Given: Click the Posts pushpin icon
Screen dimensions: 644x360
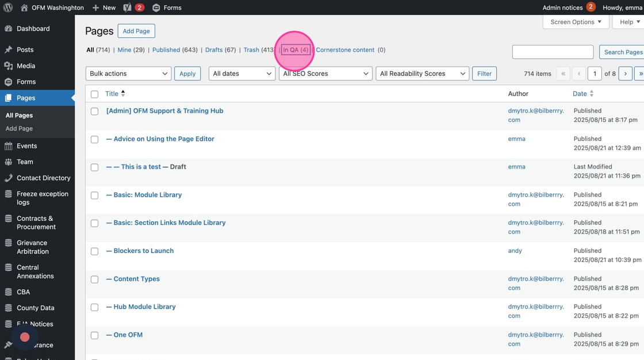Looking at the screenshot, I should coord(8,49).
